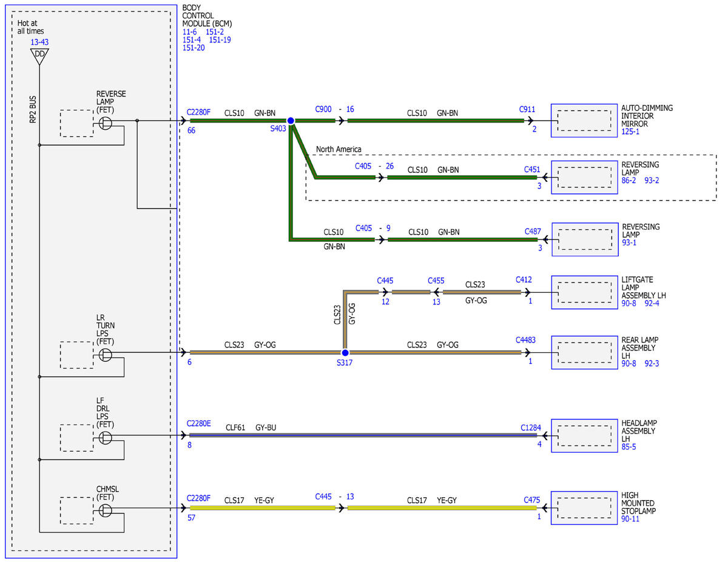Select the LF DRL LPS FET symbol
The width and height of the screenshot is (728, 562).
click(106, 438)
